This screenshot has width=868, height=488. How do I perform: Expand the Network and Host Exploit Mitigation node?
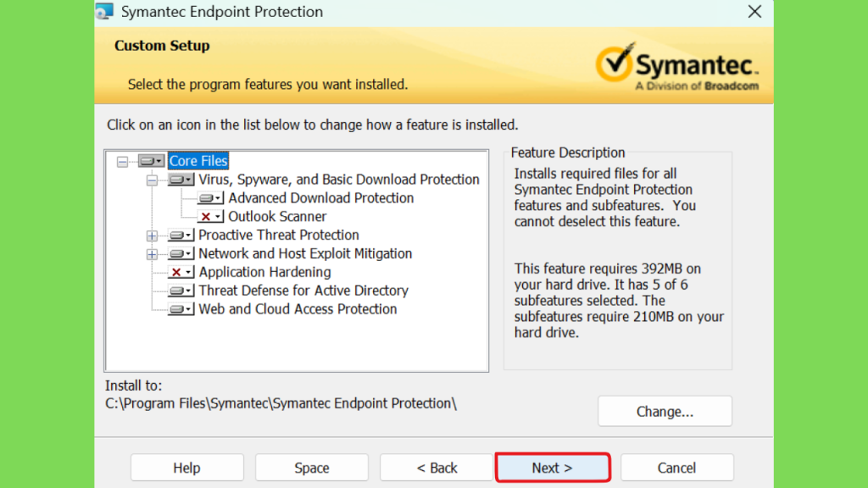coord(152,254)
